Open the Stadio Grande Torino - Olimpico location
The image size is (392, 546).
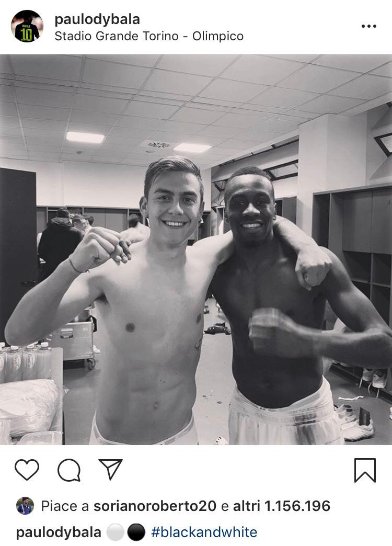[x=149, y=36]
